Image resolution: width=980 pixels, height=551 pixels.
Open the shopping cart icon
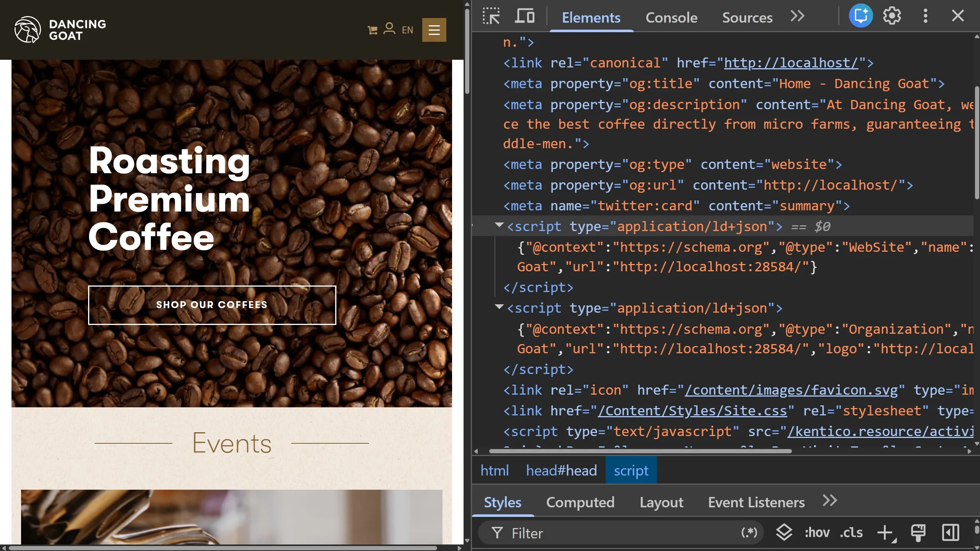372,30
